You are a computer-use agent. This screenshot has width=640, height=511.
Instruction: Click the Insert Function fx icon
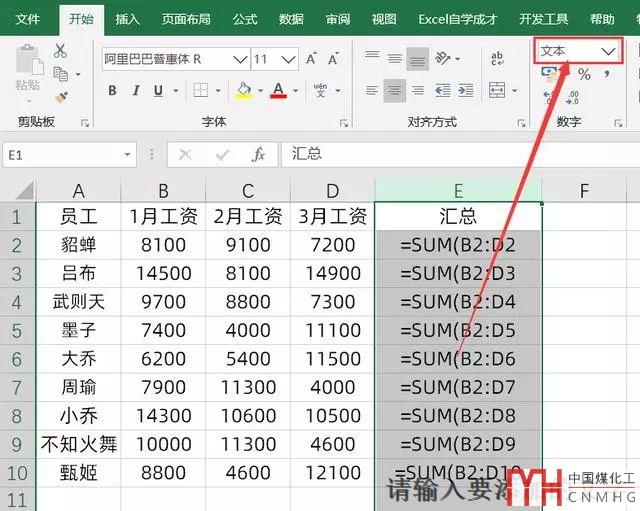[258, 155]
